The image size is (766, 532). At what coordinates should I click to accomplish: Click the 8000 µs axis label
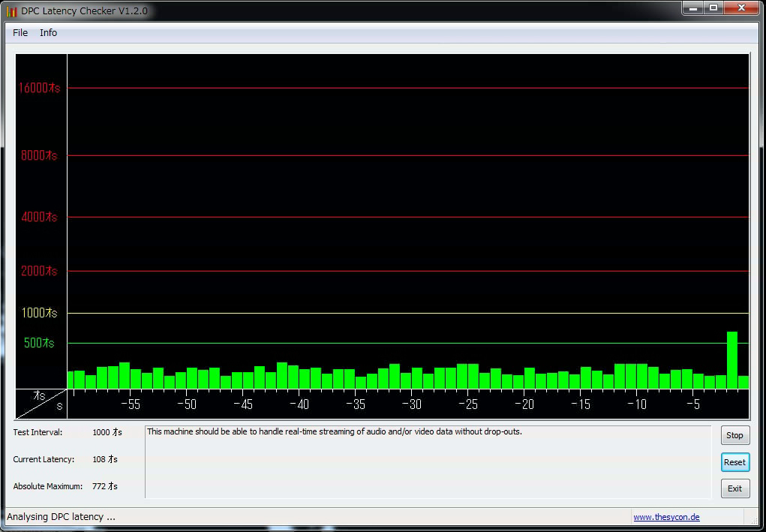click(39, 155)
